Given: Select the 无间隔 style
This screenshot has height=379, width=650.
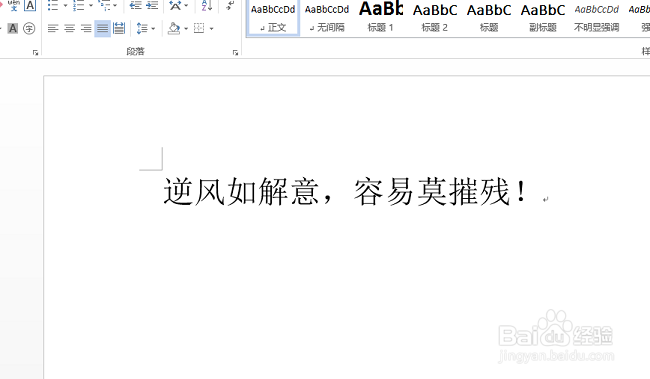Looking at the screenshot, I should [x=327, y=17].
